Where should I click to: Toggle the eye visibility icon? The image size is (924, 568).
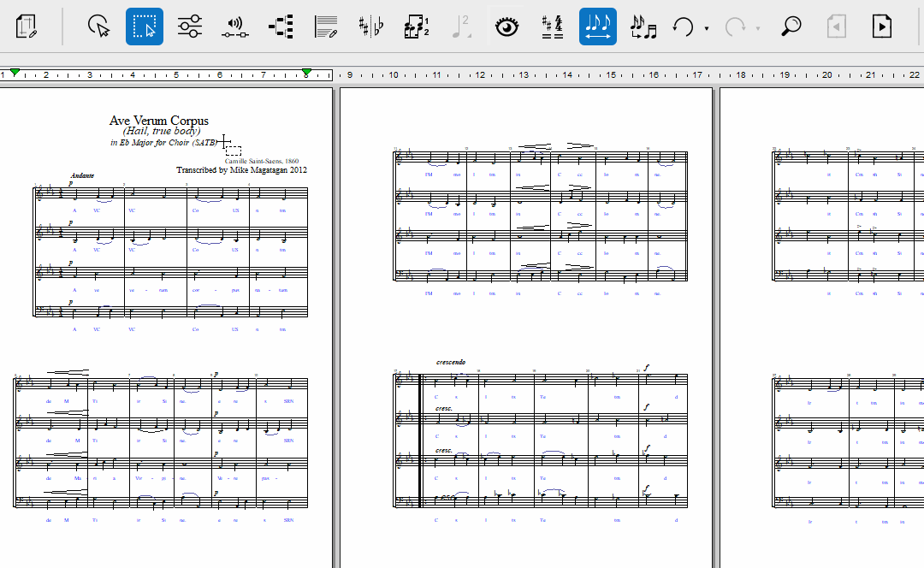pos(506,27)
